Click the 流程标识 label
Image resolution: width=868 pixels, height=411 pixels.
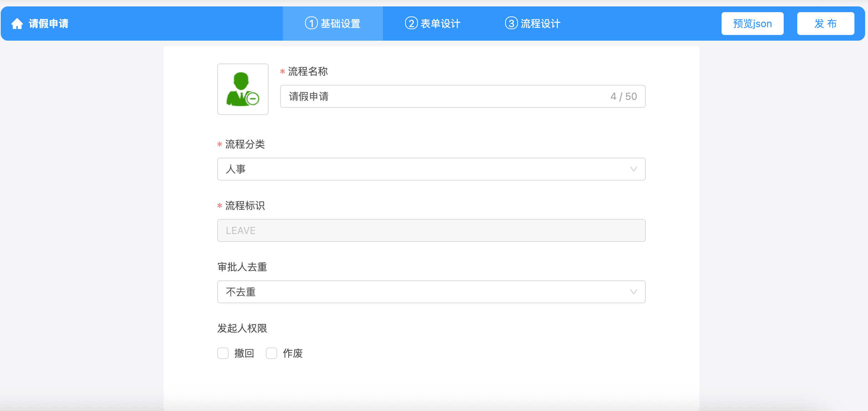pyautogui.click(x=245, y=205)
